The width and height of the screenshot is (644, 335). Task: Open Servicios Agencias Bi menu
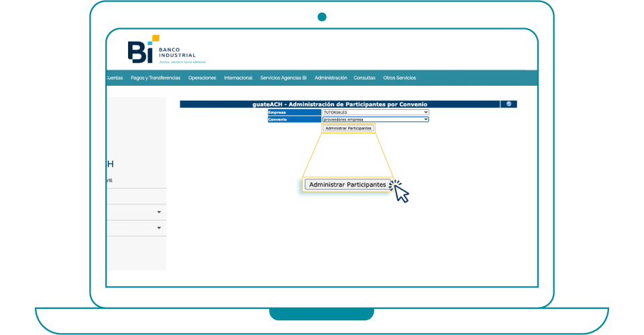click(x=283, y=78)
